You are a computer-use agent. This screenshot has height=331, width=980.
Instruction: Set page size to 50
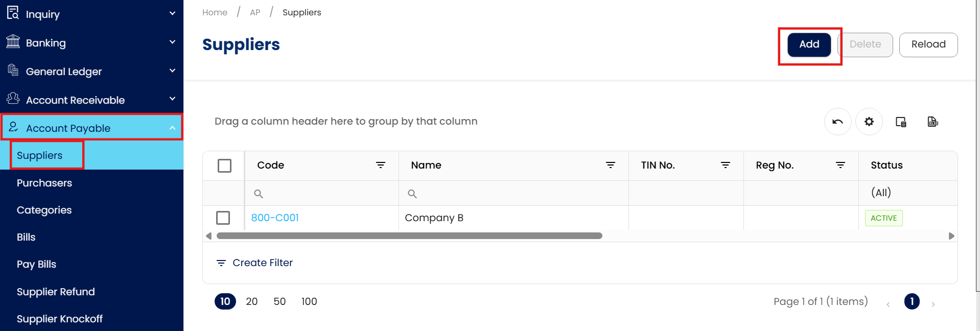tap(279, 301)
